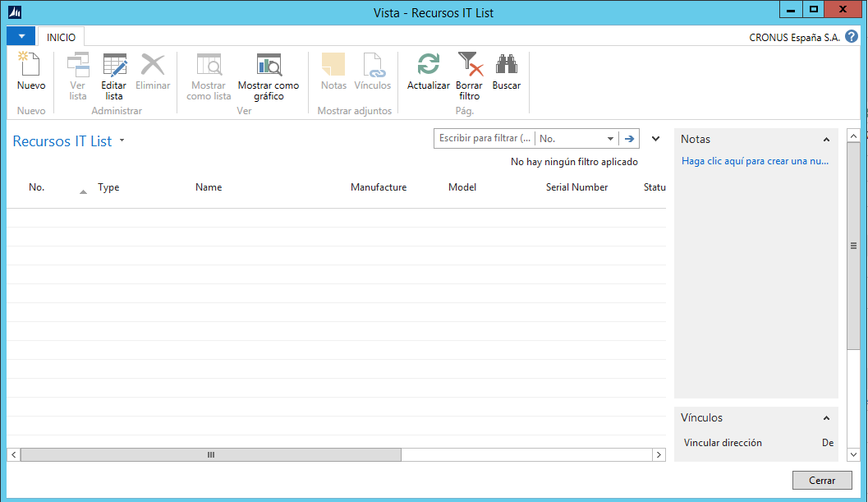Click Actualizar refresh icon
This screenshot has height=502, width=868.
[429, 64]
